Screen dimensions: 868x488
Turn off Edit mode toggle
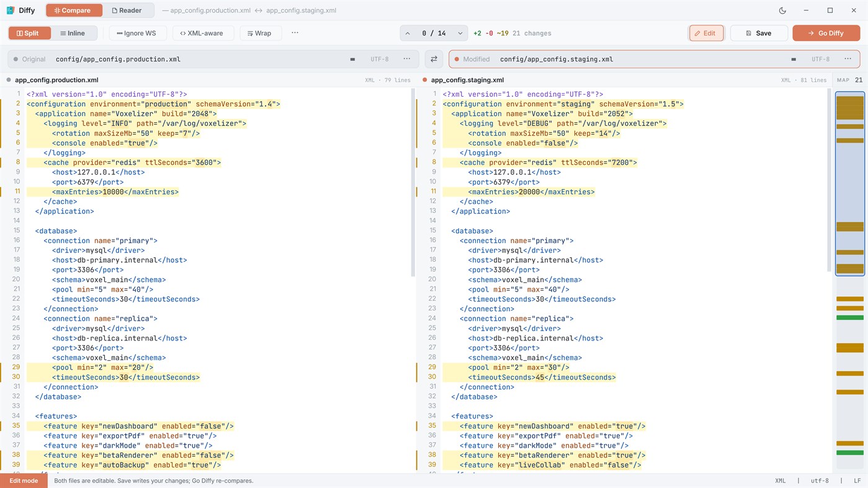706,33
